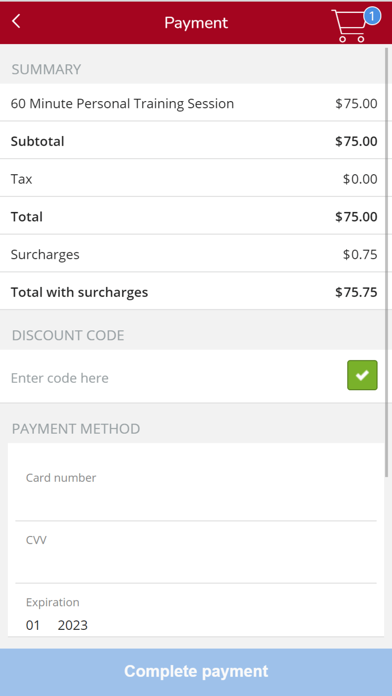Click the Tax row
Screen dimensions: 392x696
pos(192,179)
